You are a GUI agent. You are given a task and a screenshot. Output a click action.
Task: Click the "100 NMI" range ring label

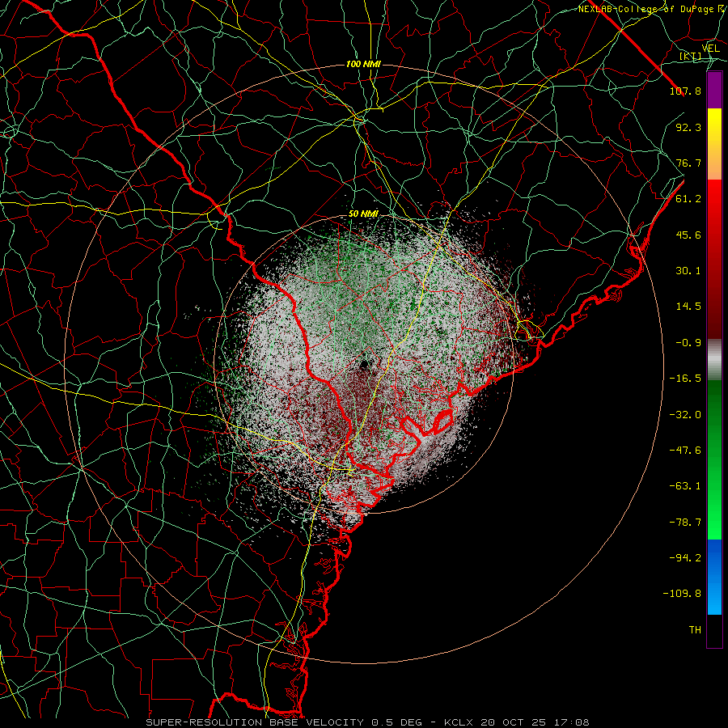click(x=363, y=64)
